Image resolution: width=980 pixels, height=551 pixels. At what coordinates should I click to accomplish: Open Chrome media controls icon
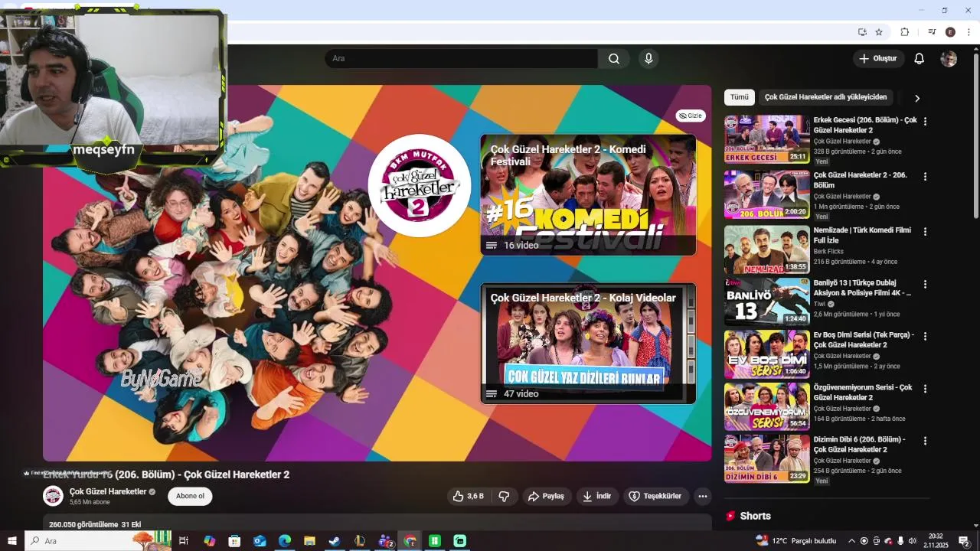(932, 32)
